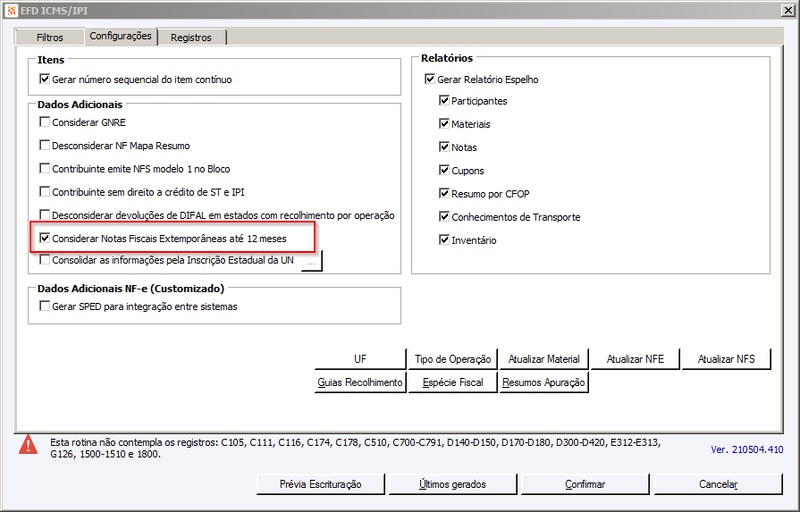
Task: Click the red warning triangle icon
Action: click(28, 445)
